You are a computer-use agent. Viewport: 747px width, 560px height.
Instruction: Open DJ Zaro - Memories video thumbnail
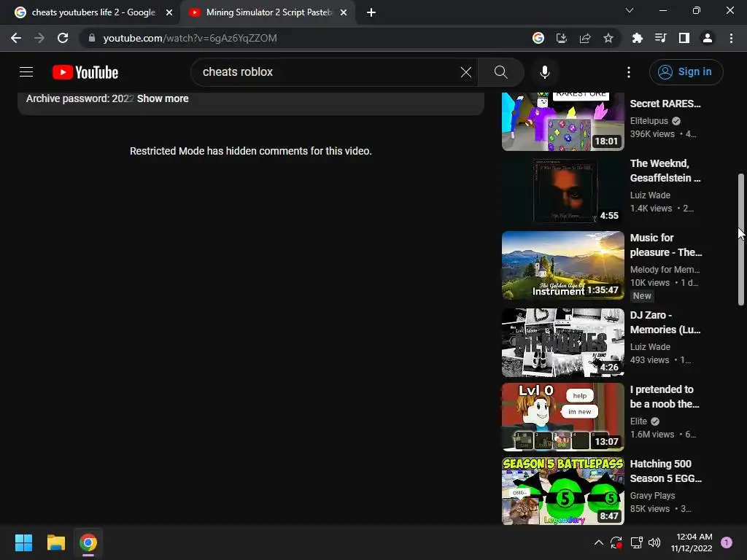(x=562, y=343)
